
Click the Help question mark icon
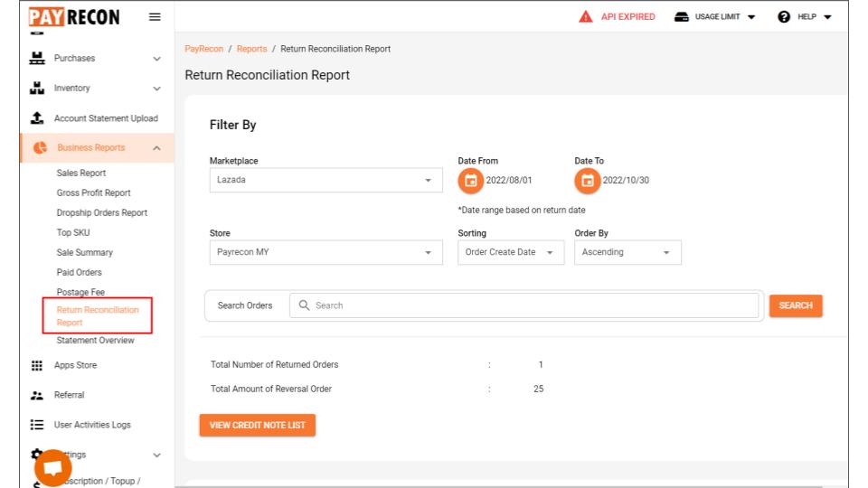click(x=784, y=16)
